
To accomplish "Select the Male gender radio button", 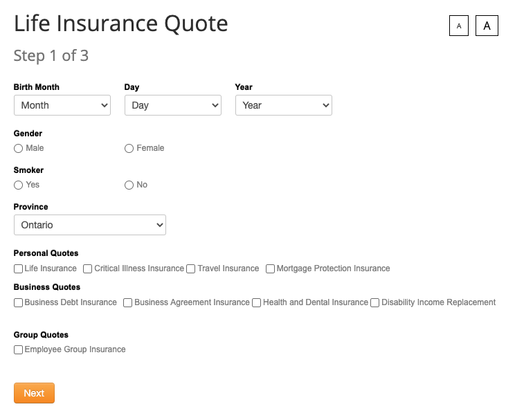I will tap(19, 149).
